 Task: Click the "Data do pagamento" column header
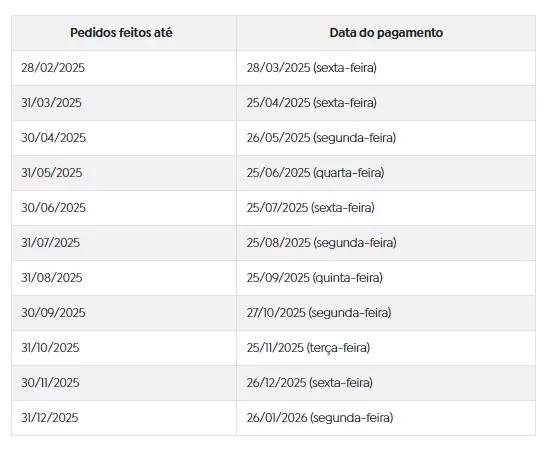pos(386,33)
